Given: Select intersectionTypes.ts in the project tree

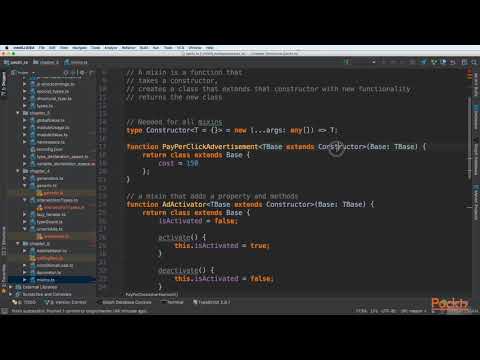Looking at the screenshot, I should [x=57, y=200].
